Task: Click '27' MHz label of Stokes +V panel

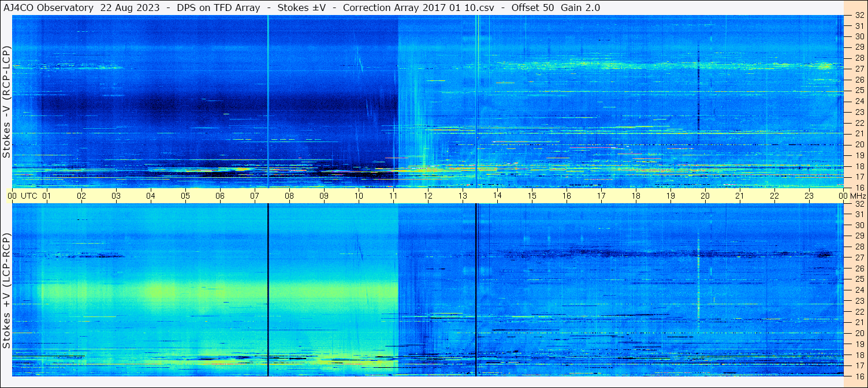Action: coord(859,258)
